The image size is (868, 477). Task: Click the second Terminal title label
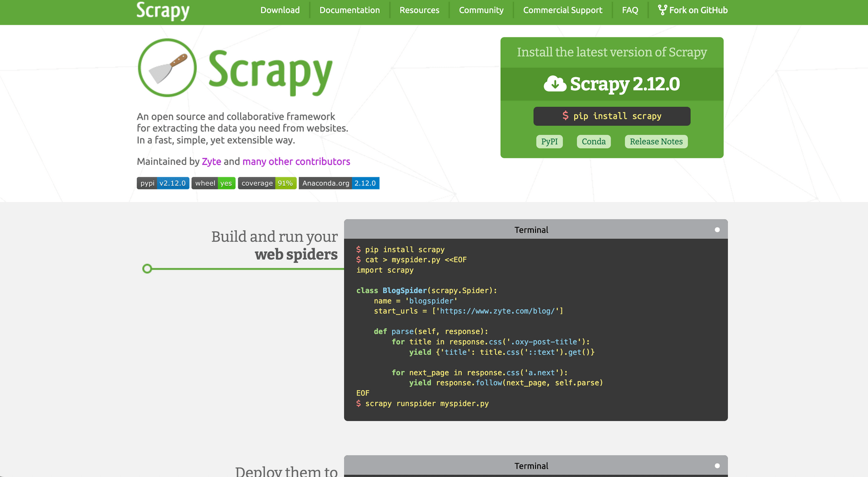click(x=531, y=466)
